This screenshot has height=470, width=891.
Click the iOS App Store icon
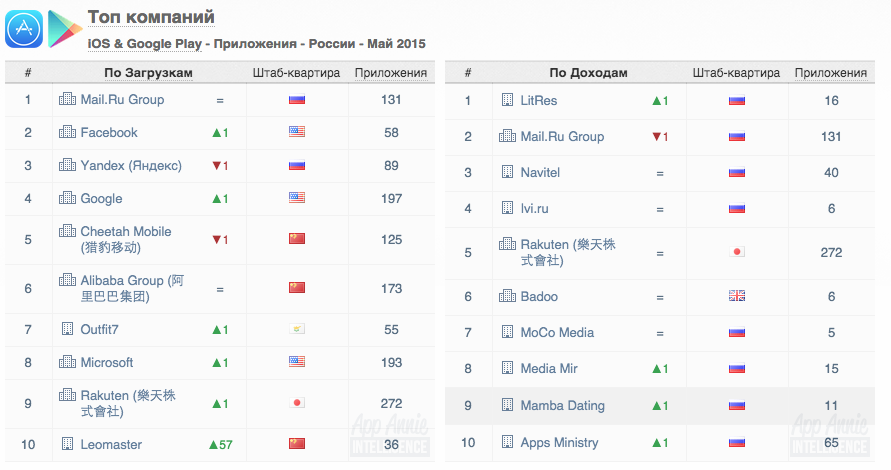[x=24, y=29]
